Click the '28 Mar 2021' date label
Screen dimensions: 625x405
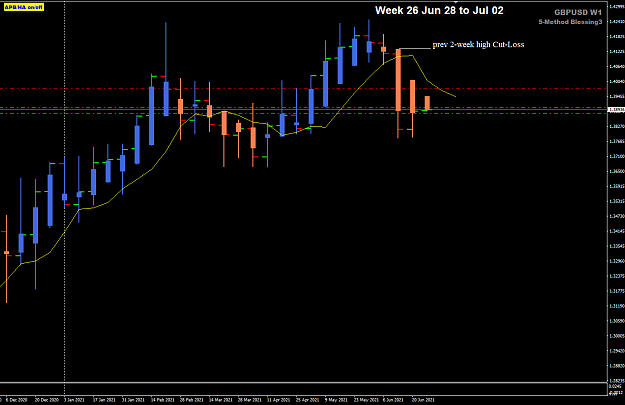250,399
